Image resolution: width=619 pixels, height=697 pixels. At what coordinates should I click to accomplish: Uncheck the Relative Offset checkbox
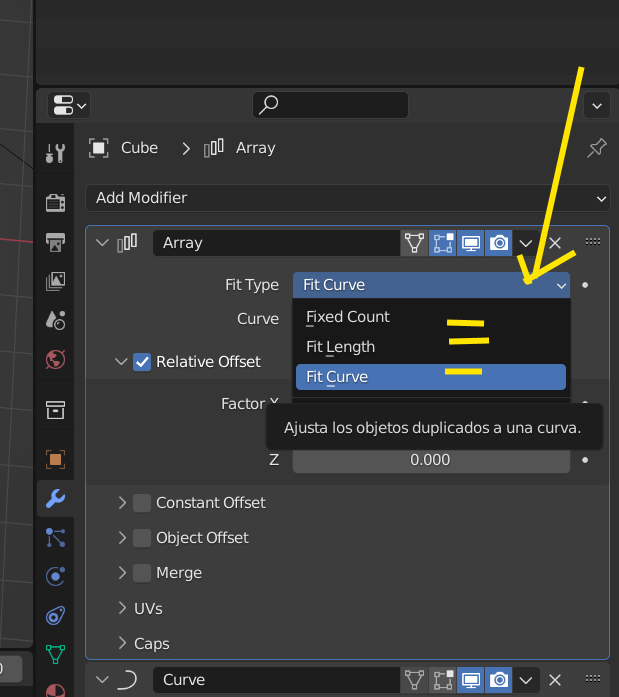(142, 362)
